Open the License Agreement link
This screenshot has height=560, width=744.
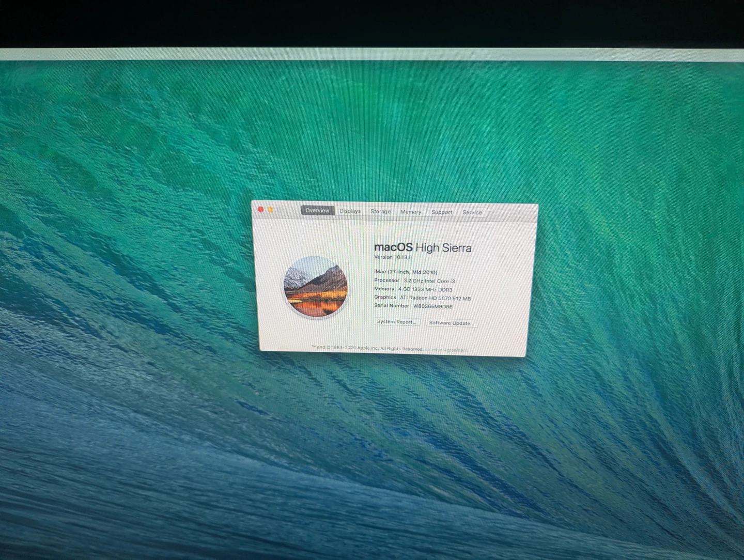pyautogui.click(x=446, y=350)
